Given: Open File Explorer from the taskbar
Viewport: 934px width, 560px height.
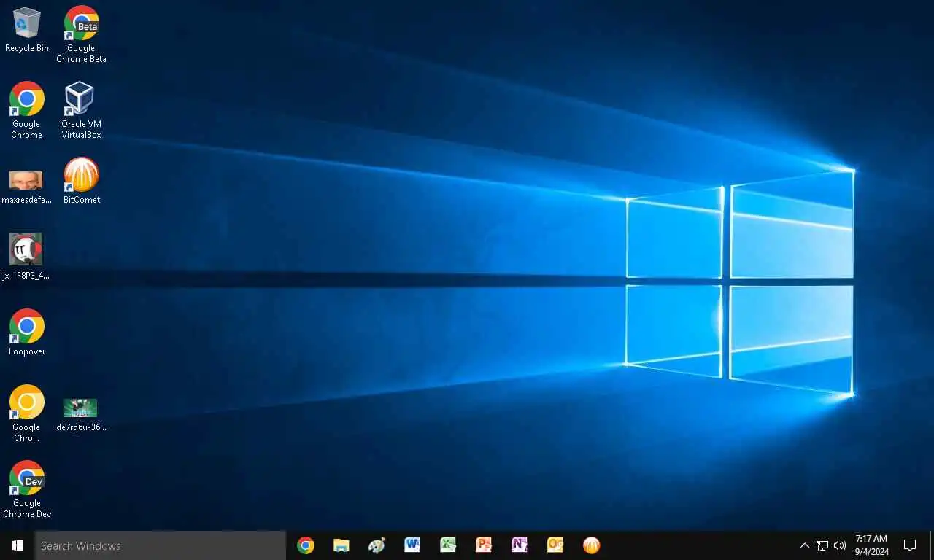Looking at the screenshot, I should tap(341, 545).
